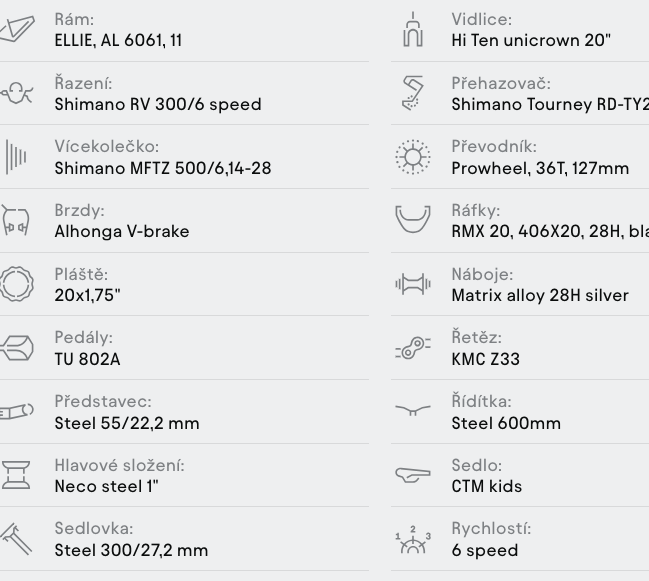The image size is (649, 581).
Task: Click the hub icon beside Náboje
Action: point(413,284)
